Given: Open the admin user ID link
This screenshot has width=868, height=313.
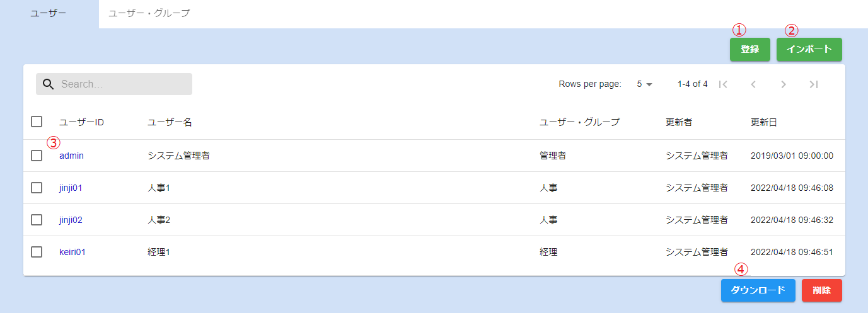Looking at the screenshot, I should [71, 156].
